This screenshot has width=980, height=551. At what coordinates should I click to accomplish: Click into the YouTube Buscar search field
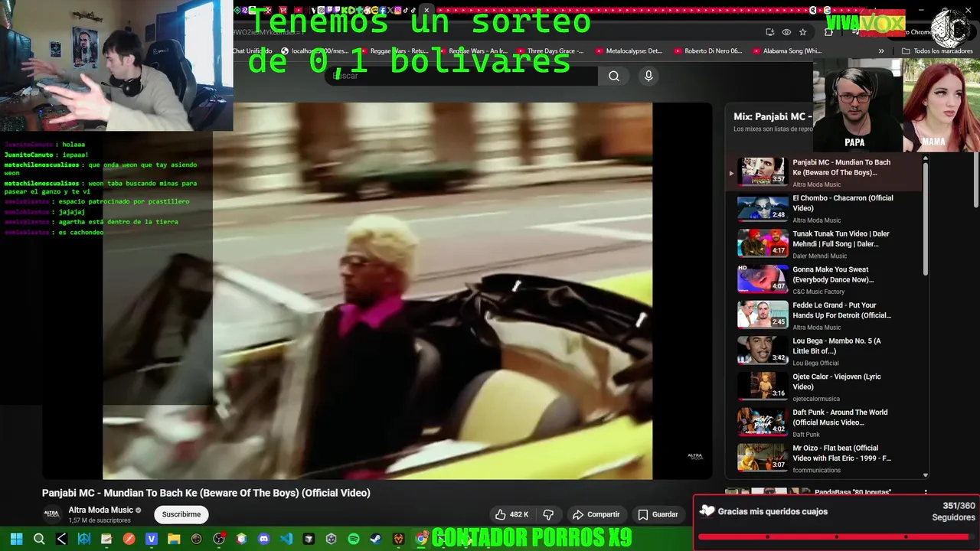pos(463,76)
